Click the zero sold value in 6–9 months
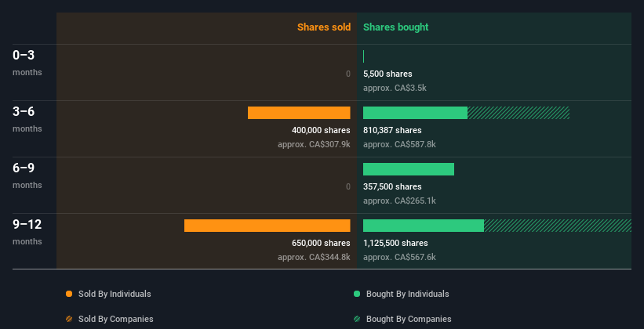Viewport: 644px width, 329px height. click(x=348, y=186)
